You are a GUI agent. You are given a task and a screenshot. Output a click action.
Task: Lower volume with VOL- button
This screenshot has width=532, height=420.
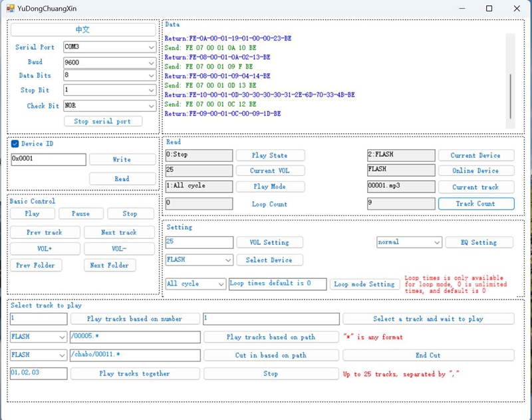click(119, 248)
